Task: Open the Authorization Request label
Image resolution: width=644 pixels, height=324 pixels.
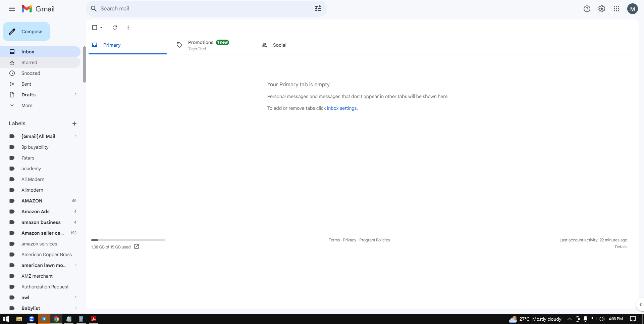Action: (40, 287)
